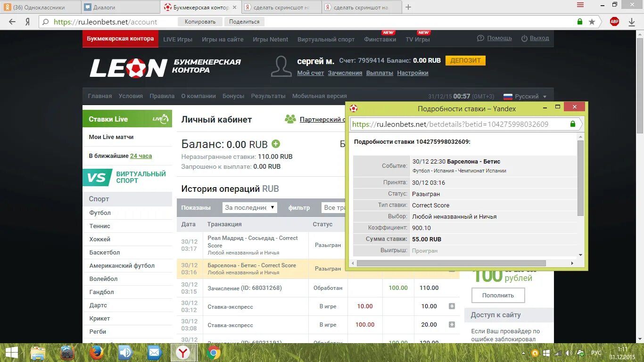
Task: Click the Ставки Live green banner
Action: click(127, 119)
